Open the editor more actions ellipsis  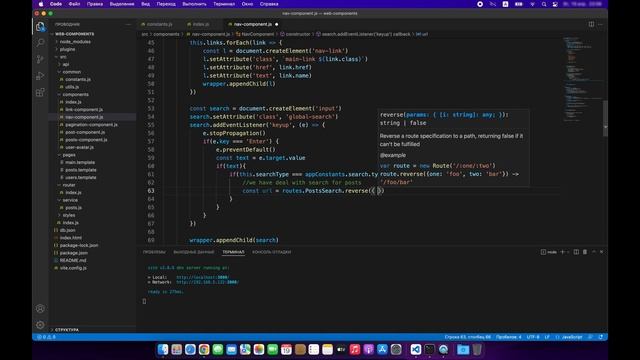click(x=600, y=24)
